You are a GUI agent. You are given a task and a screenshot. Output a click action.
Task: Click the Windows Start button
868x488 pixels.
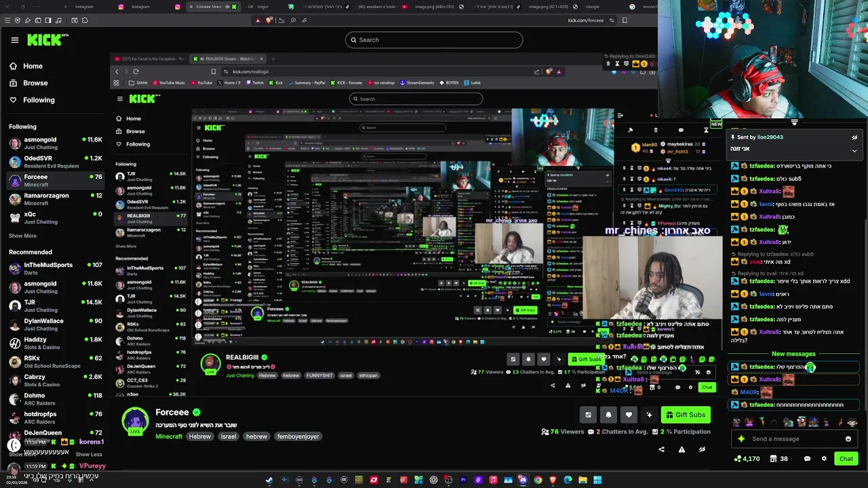point(597,480)
